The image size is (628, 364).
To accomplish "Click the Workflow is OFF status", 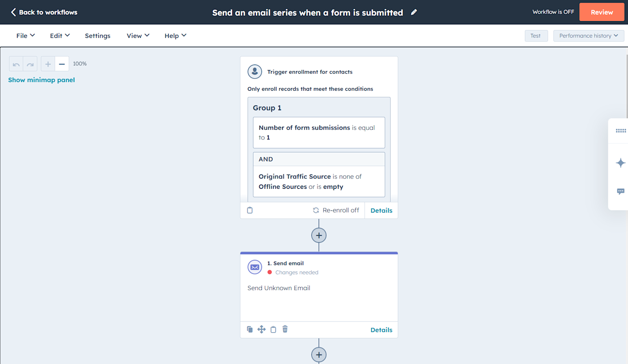I will [x=553, y=12].
